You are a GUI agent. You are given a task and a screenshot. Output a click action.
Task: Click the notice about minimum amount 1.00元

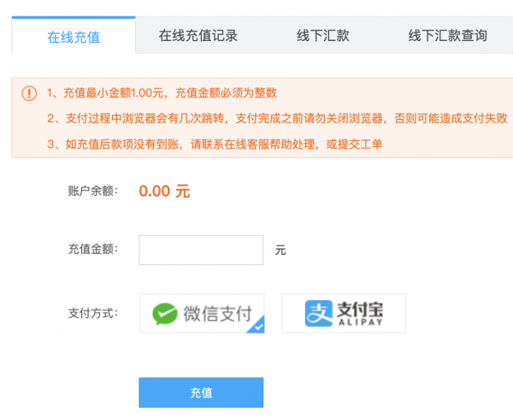pos(162,93)
